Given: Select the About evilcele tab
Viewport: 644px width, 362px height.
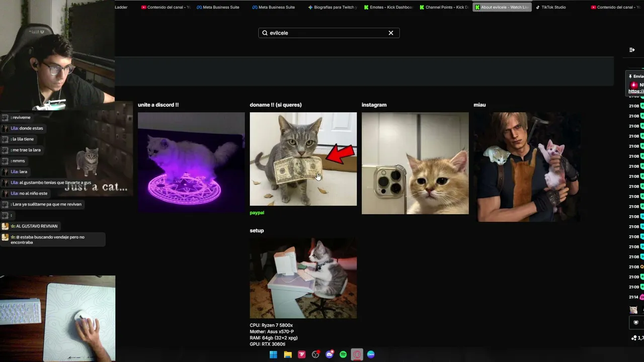Looking at the screenshot, I should (502, 7).
